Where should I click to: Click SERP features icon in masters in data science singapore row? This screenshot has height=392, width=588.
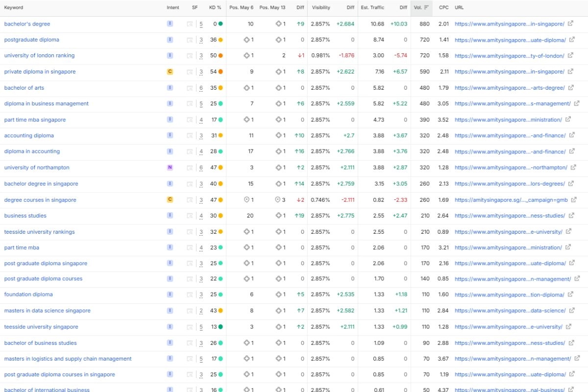pos(190,311)
